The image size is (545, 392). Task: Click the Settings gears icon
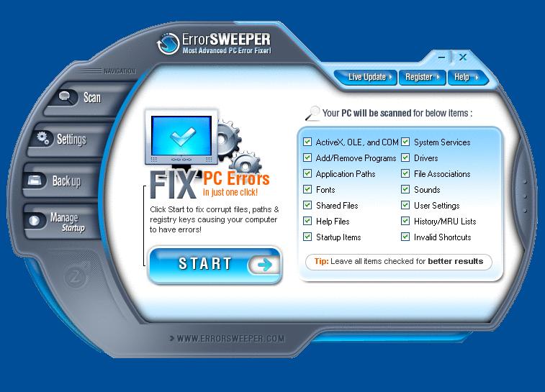tap(43, 138)
